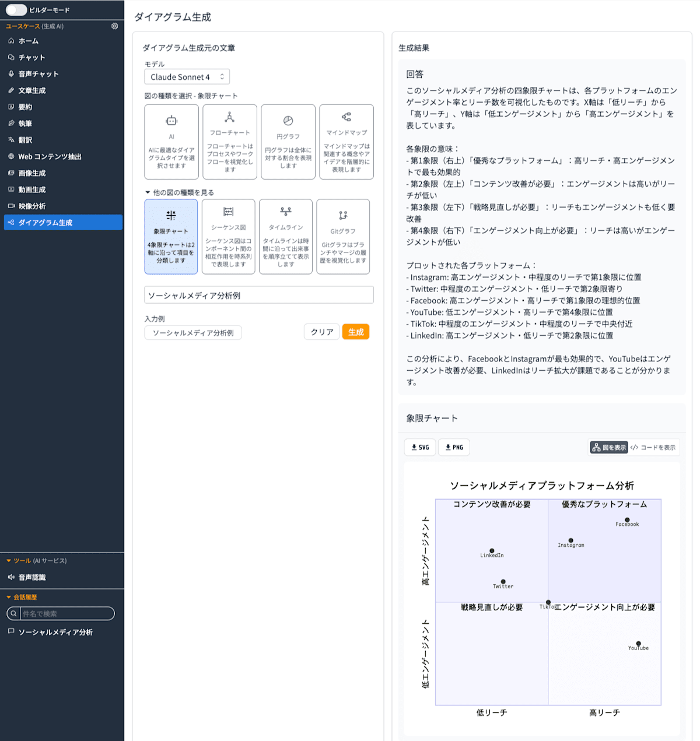The height and width of the screenshot is (741, 700).
Task: Click the orange 生成 button
Action: pyautogui.click(x=356, y=332)
